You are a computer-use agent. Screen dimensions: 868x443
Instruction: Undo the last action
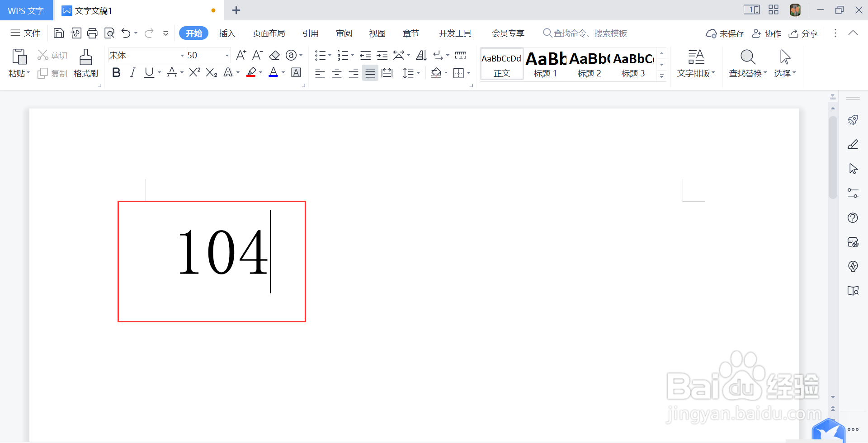click(x=126, y=33)
